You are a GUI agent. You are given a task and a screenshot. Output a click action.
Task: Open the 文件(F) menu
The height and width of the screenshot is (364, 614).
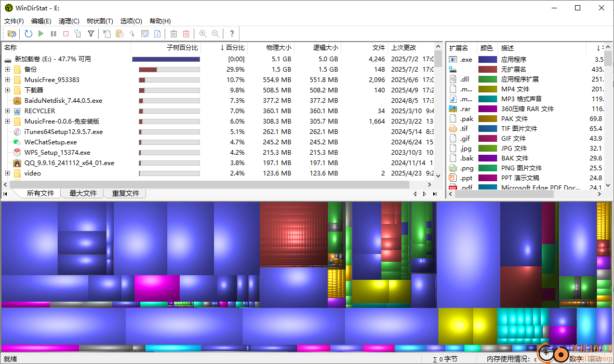(14, 21)
